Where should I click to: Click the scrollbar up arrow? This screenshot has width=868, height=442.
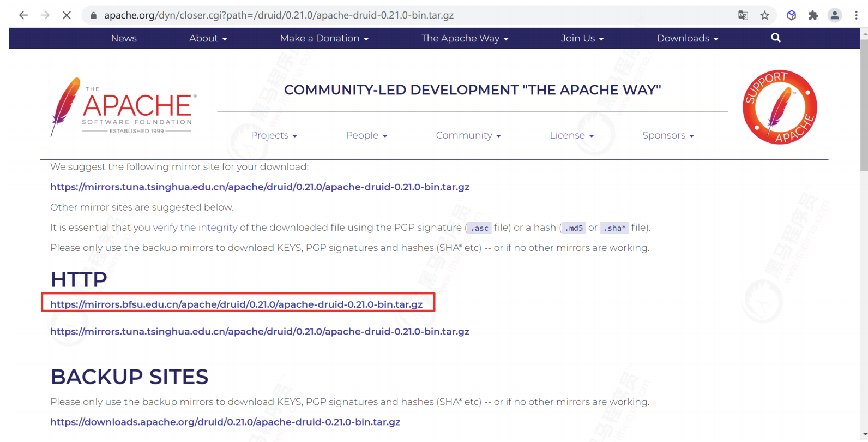coord(864,33)
